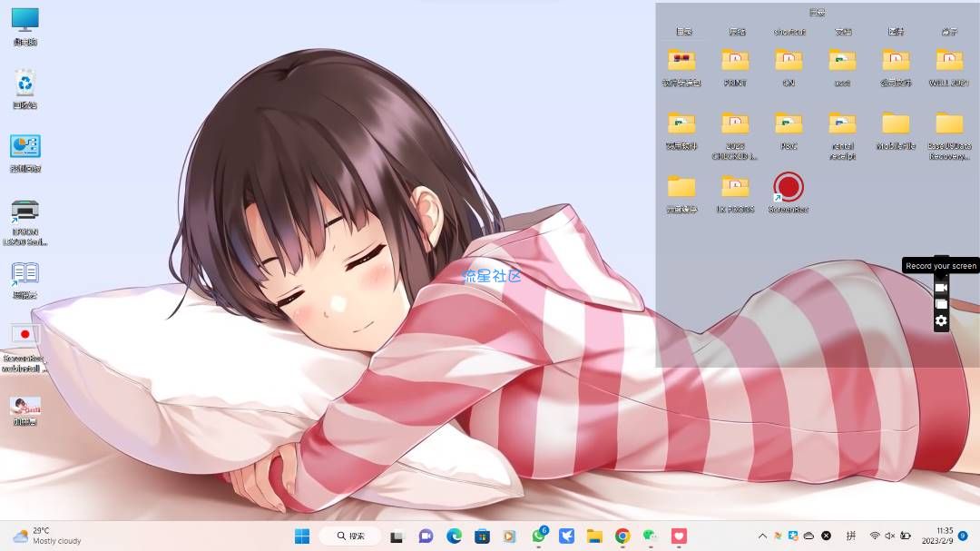This screenshot has height=551, width=980.
Task: Open the ScreenRec gallery icon below the camera
Action: 941,305
